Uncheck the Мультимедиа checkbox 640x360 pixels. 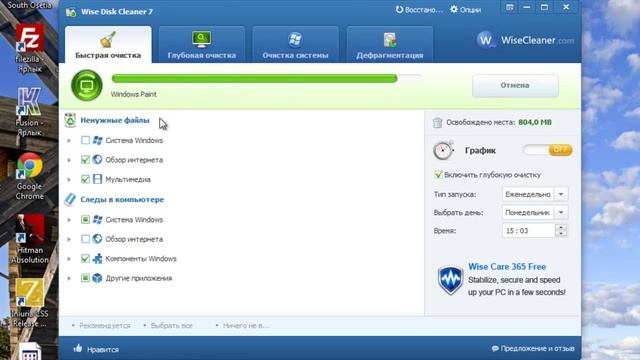coord(85,179)
